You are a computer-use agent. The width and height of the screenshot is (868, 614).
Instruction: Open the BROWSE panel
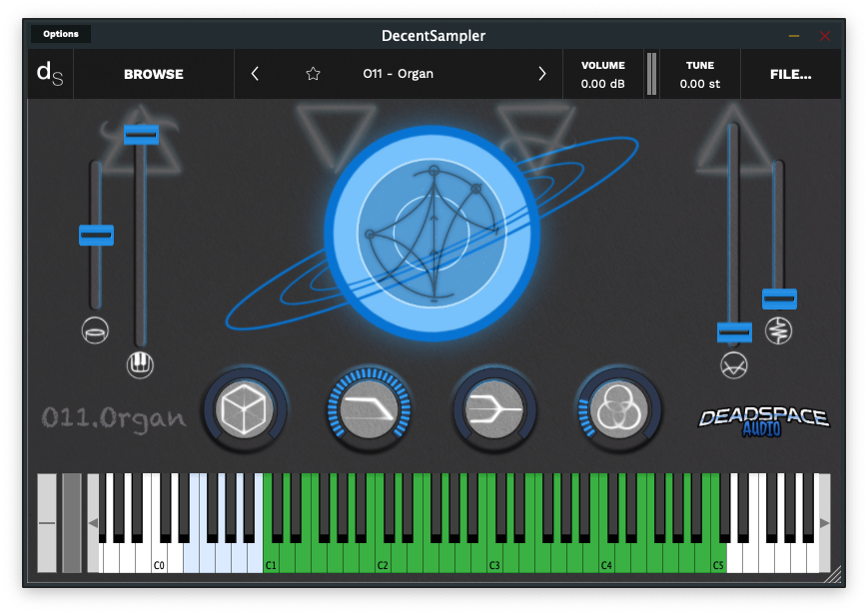click(x=154, y=74)
